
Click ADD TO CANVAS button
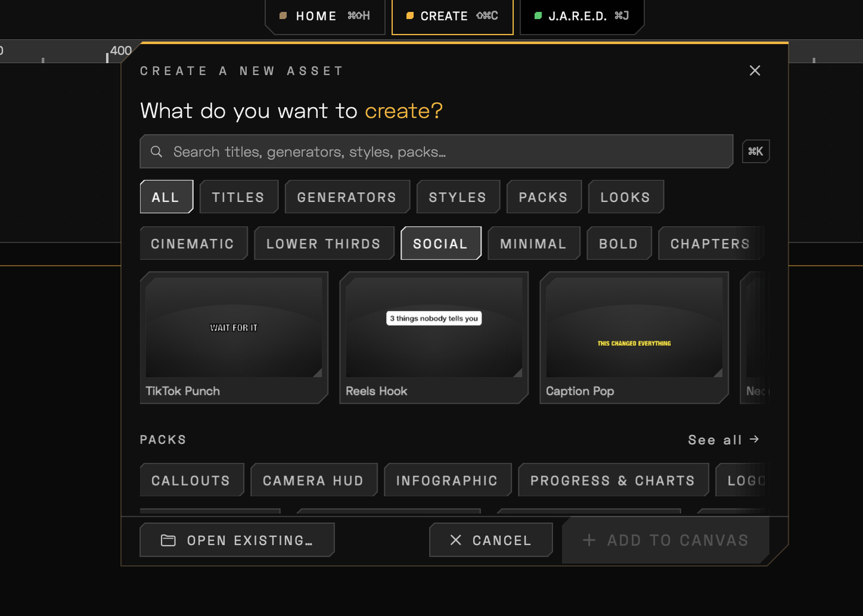click(x=666, y=540)
